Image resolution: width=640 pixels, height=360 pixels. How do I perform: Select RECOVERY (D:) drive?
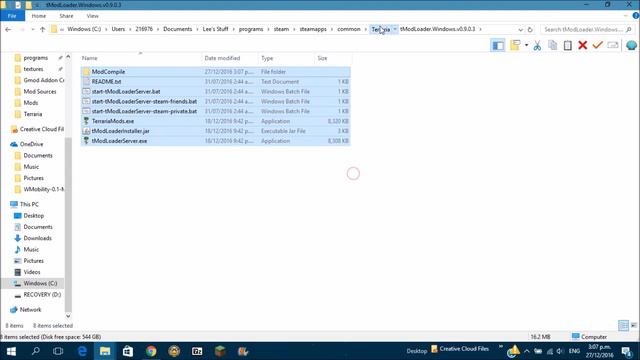(x=42, y=295)
